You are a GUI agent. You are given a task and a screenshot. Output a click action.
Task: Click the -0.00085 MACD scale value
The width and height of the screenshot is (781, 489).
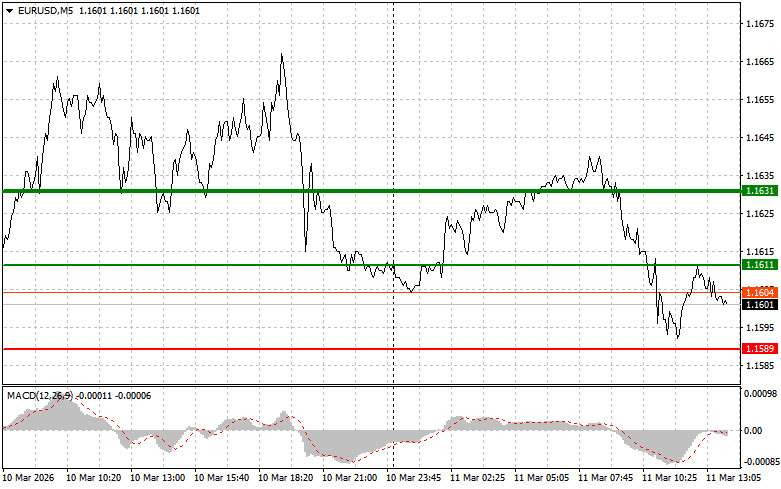761,462
